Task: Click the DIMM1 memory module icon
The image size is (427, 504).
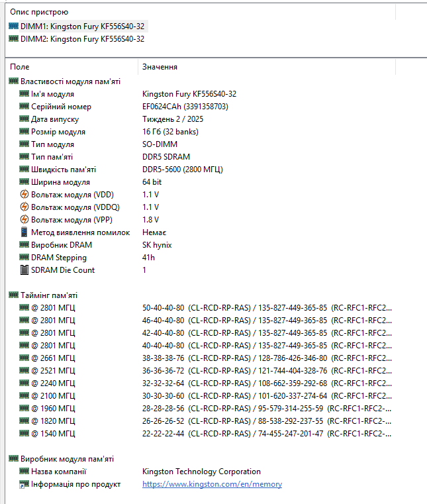Action: (x=13, y=26)
